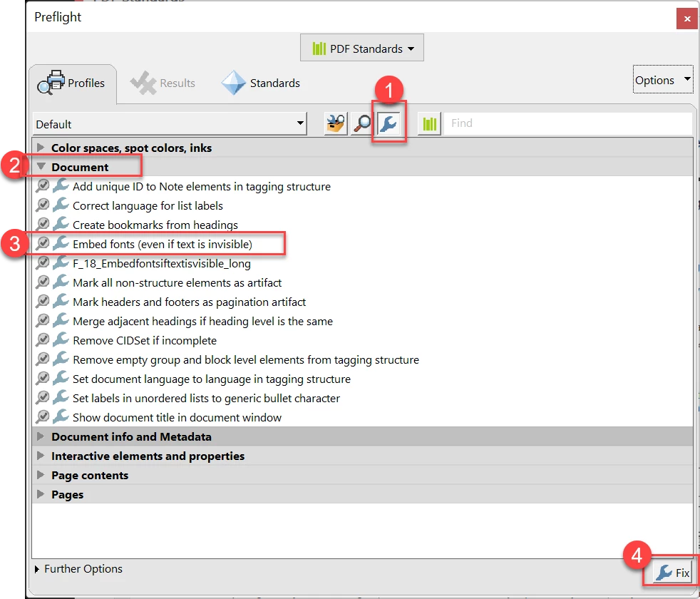Switch to the Standards tab
The height and width of the screenshot is (599, 700).
pos(261,83)
